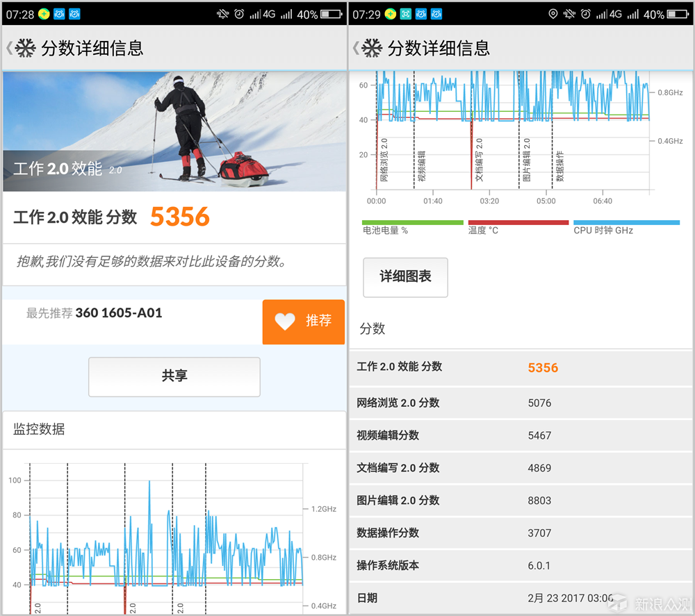Tap the heart icon on the recommend button
Viewport: 695px width, 616px height.
tap(284, 321)
